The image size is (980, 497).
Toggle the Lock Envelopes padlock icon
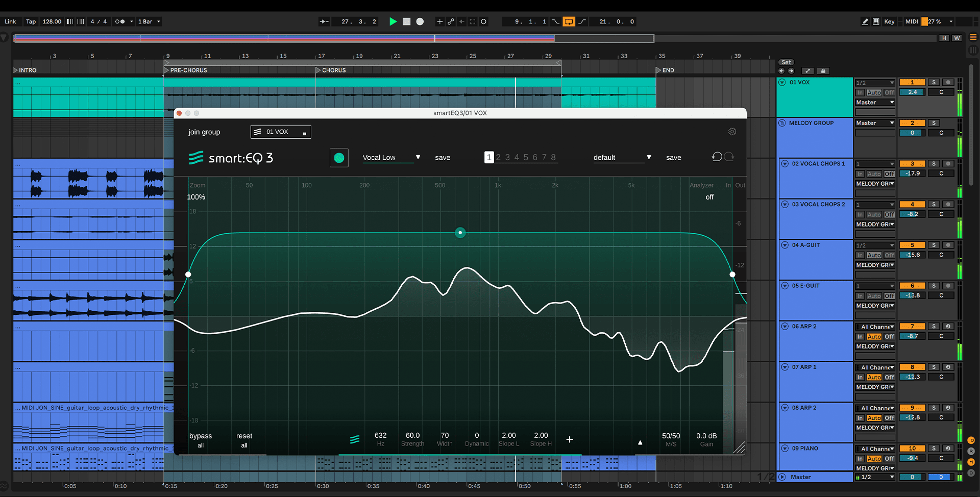coord(823,71)
